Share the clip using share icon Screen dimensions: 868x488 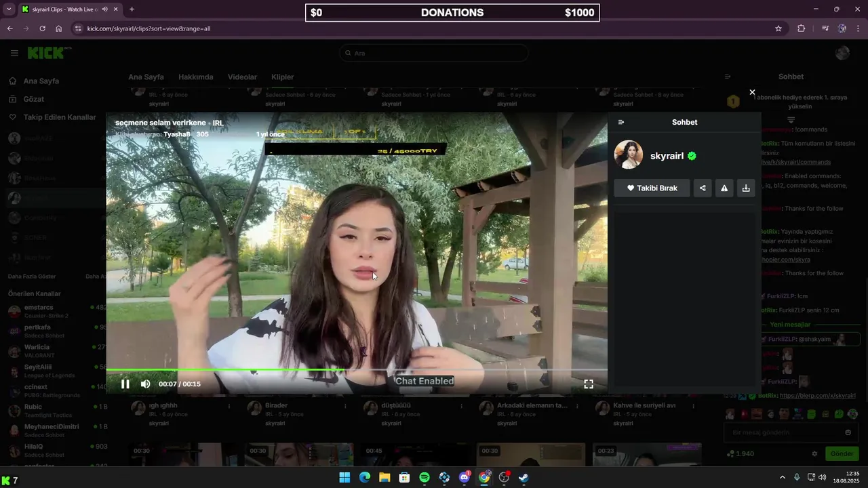click(703, 188)
